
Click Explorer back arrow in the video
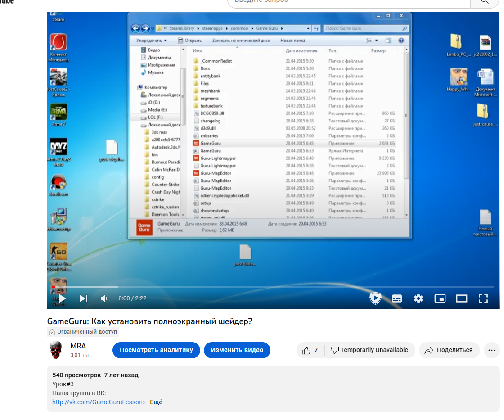(135, 28)
